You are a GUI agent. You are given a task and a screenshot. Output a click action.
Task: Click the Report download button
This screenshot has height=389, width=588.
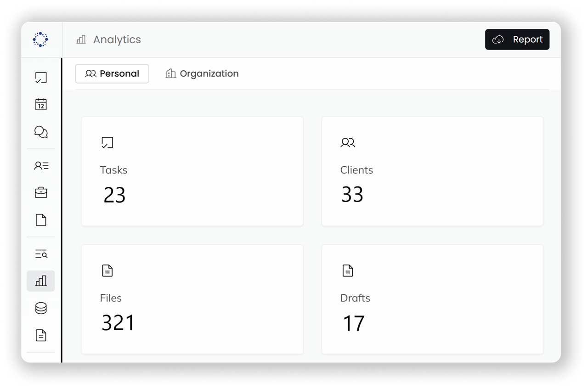click(x=517, y=39)
